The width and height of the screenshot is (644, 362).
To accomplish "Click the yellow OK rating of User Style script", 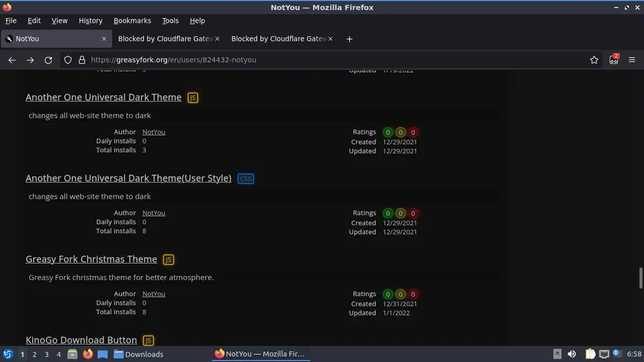I will coord(400,213).
